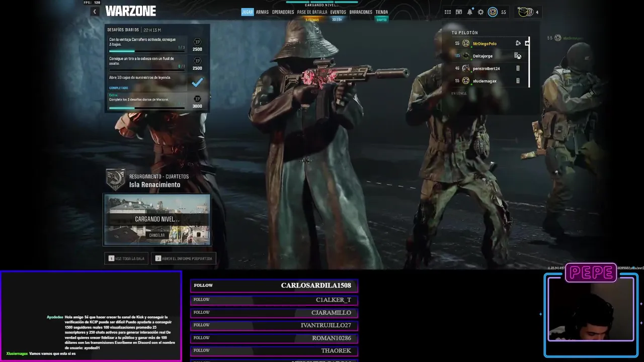644x362 pixels.
Task: Select the ROMAN10286 follow row
Action: click(274, 338)
